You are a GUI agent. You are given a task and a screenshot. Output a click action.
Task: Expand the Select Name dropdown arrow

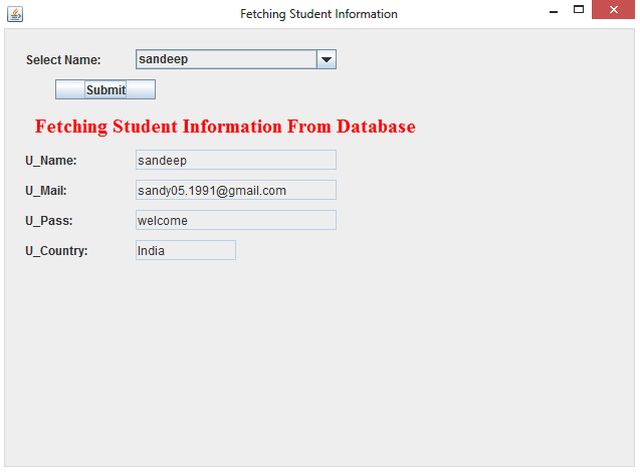click(326, 60)
